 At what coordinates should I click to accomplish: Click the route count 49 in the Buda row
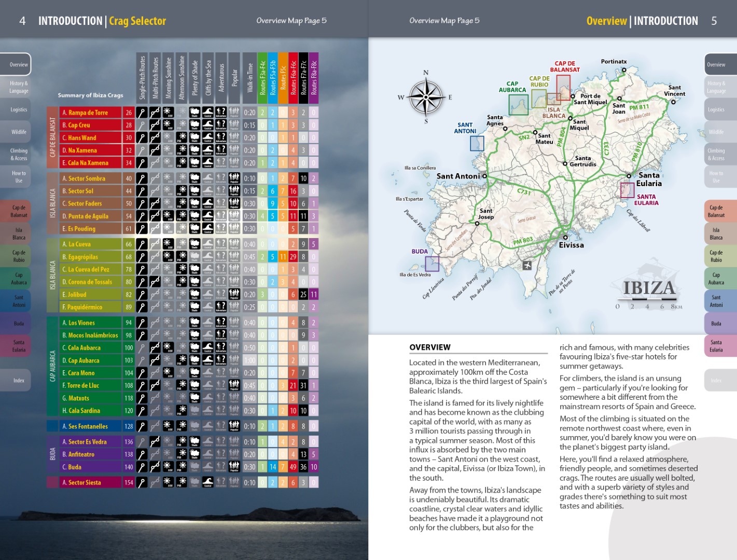pyautogui.click(x=293, y=467)
